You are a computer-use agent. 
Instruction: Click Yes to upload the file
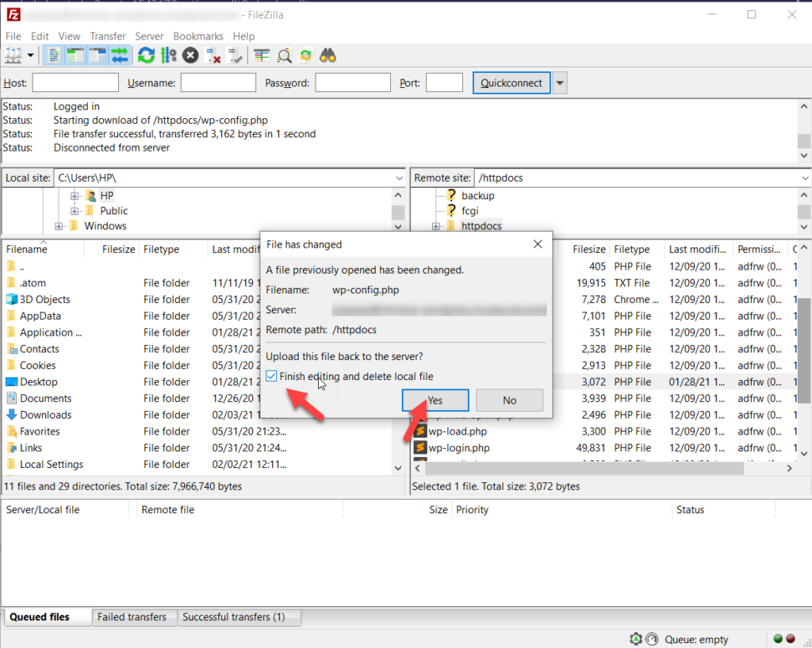tap(435, 401)
